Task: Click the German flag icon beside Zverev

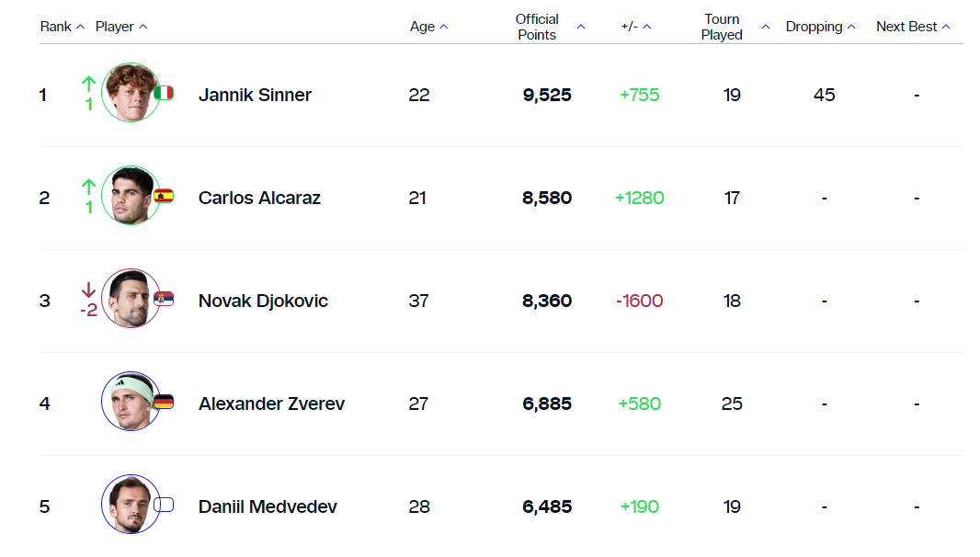Action: pyautogui.click(x=164, y=402)
